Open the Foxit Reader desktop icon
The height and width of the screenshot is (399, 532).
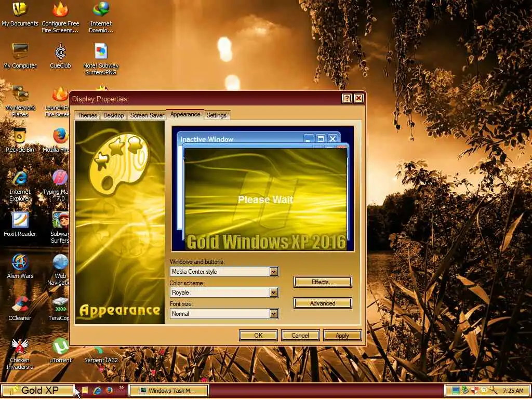click(x=20, y=224)
